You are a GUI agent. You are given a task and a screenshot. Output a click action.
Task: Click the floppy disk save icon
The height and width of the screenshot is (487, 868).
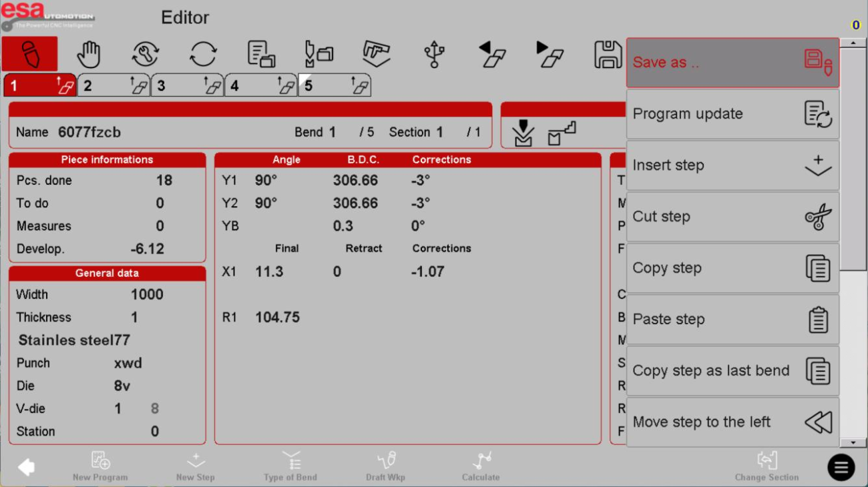(607, 54)
